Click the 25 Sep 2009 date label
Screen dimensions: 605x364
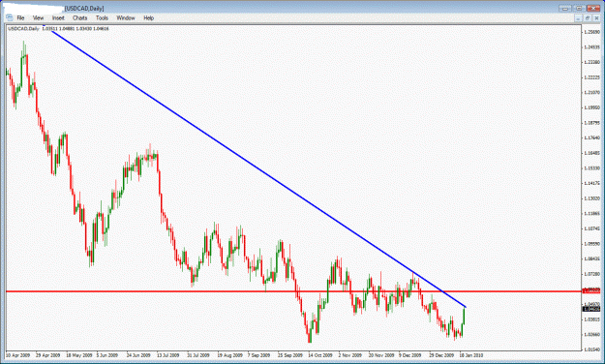[x=290, y=355]
